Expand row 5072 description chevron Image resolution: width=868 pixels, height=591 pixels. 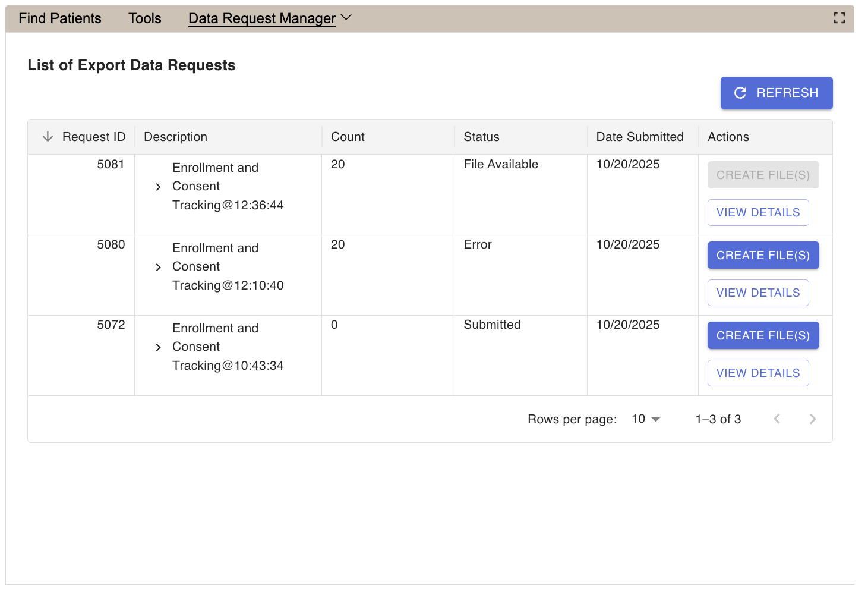(x=158, y=347)
